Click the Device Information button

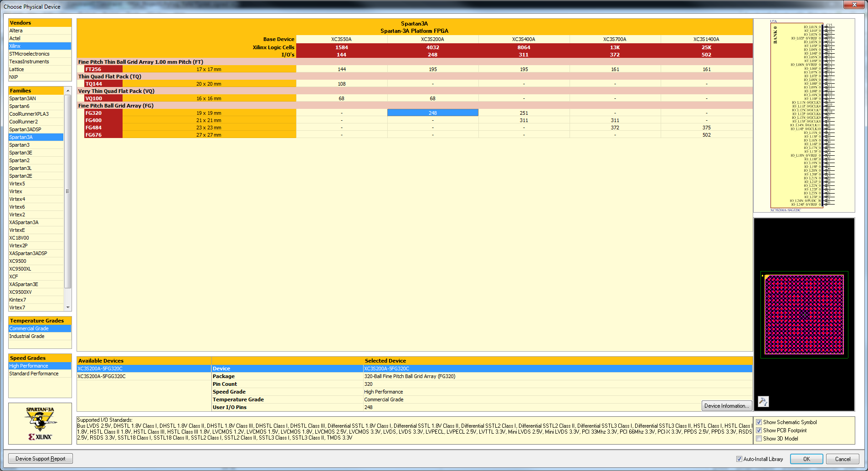727,405
